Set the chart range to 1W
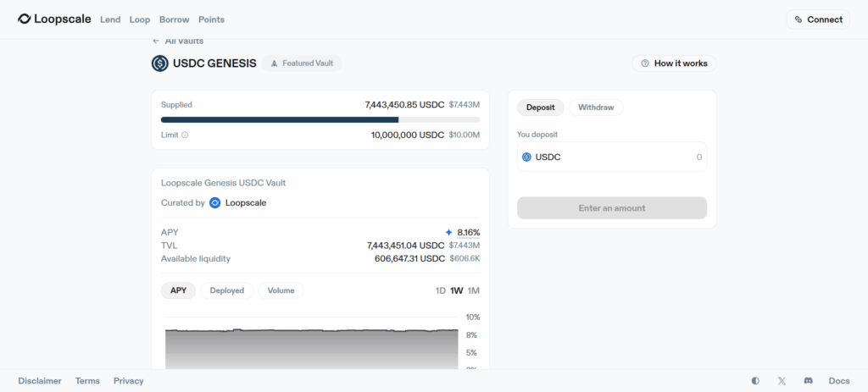The height and width of the screenshot is (392, 868). pyautogui.click(x=457, y=290)
